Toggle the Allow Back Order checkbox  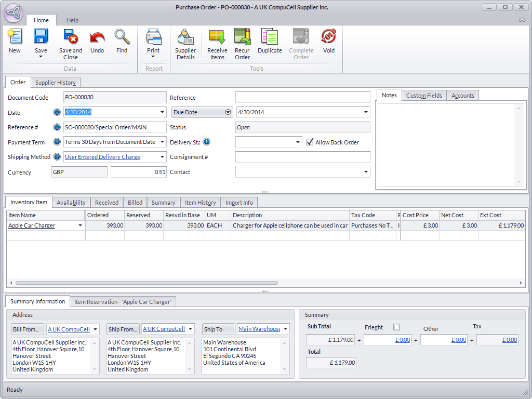pos(310,142)
